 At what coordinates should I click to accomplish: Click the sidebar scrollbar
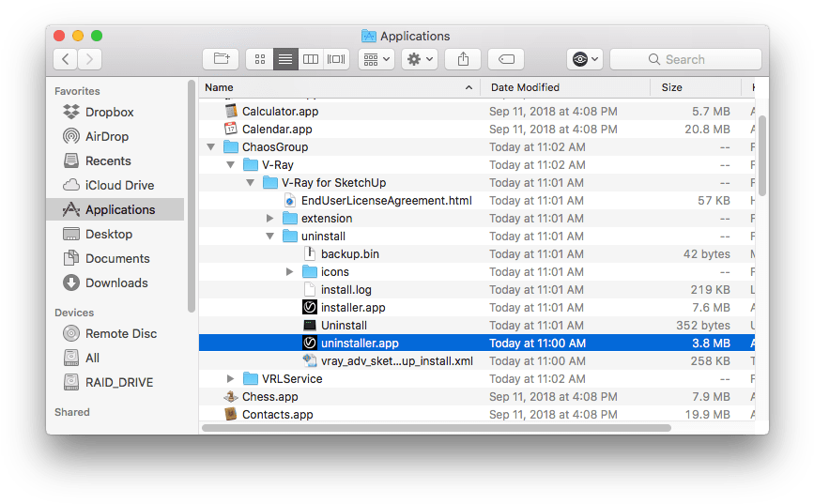[191, 196]
